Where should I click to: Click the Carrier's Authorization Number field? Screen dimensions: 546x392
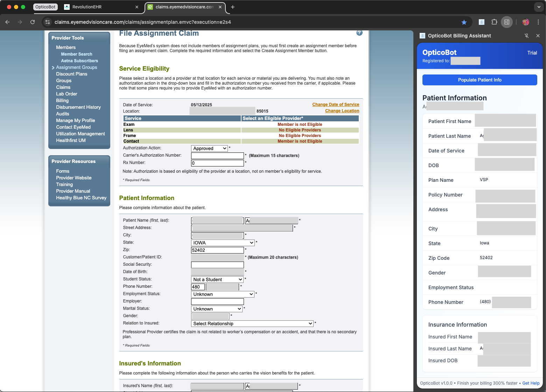click(x=217, y=156)
